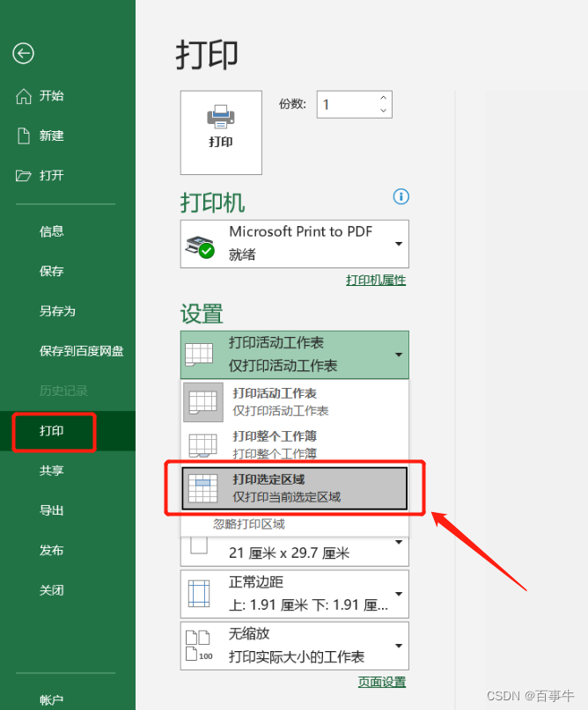This screenshot has width=588, height=710.
Task: Click 关闭 to close workbook
Action: pos(51,590)
